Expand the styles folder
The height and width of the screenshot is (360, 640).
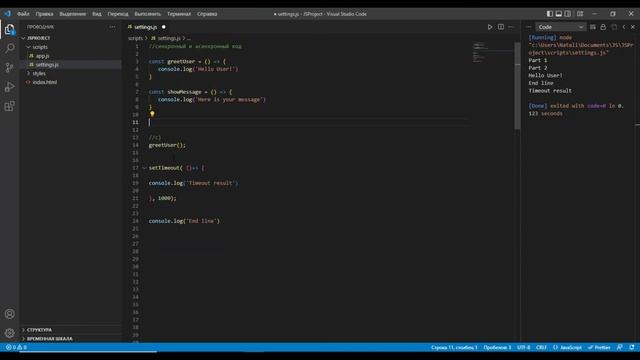coord(28,73)
